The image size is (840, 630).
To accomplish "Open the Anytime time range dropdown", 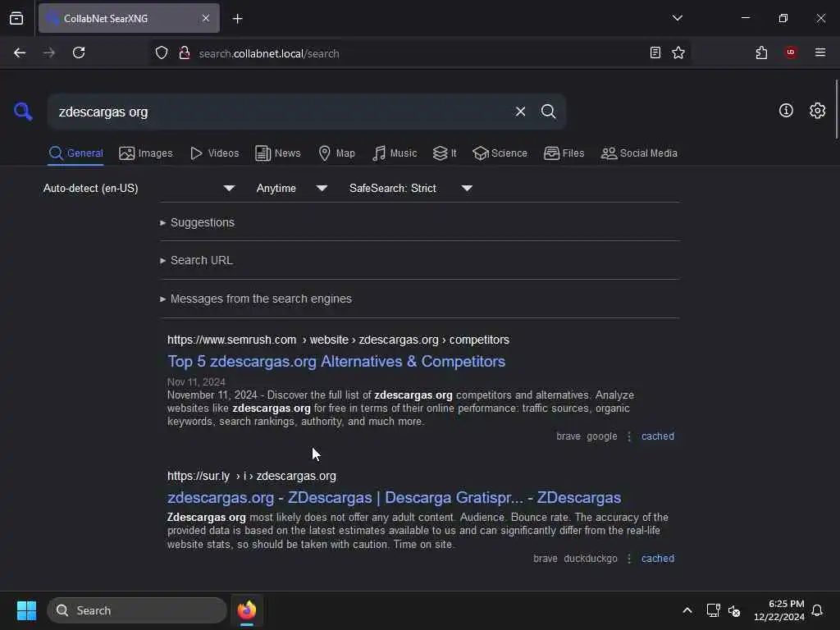I will click(291, 188).
